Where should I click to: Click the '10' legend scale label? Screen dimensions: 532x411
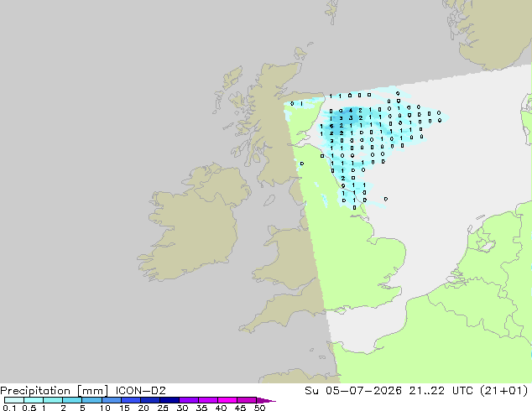[105, 408]
